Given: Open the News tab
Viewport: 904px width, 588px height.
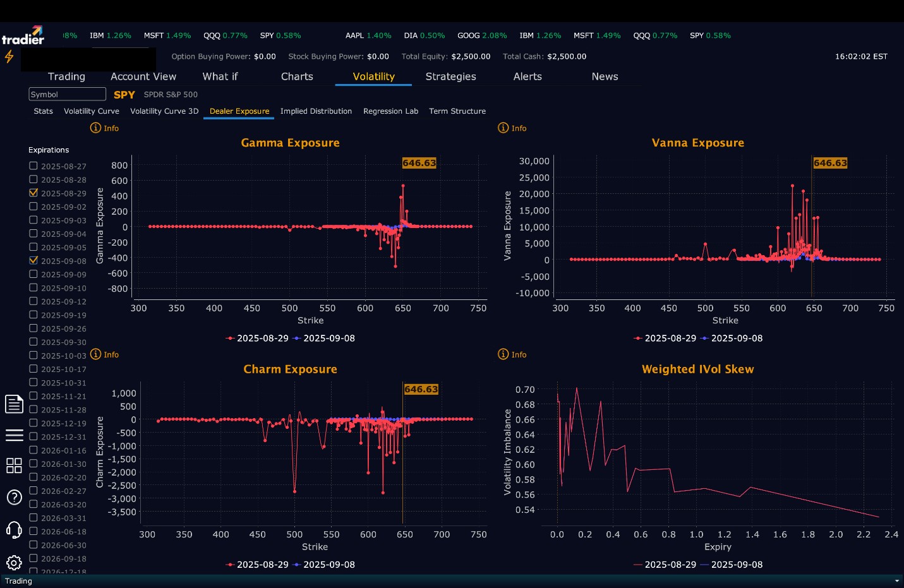Looking at the screenshot, I should (x=605, y=76).
